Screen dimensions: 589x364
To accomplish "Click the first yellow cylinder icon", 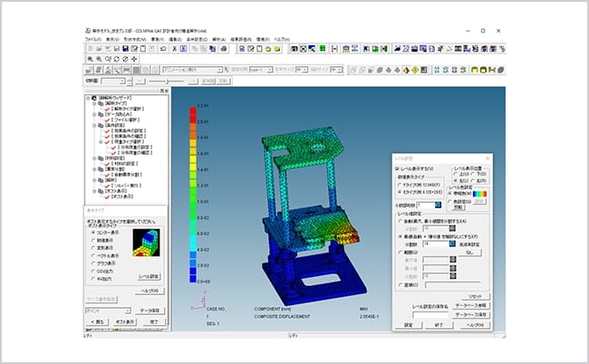I will coord(475,70).
